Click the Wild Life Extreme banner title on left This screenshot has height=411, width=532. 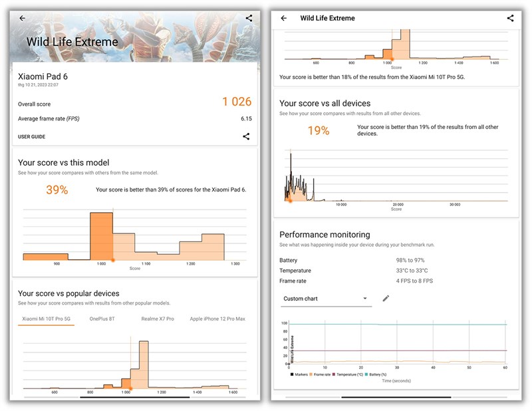click(72, 42)
